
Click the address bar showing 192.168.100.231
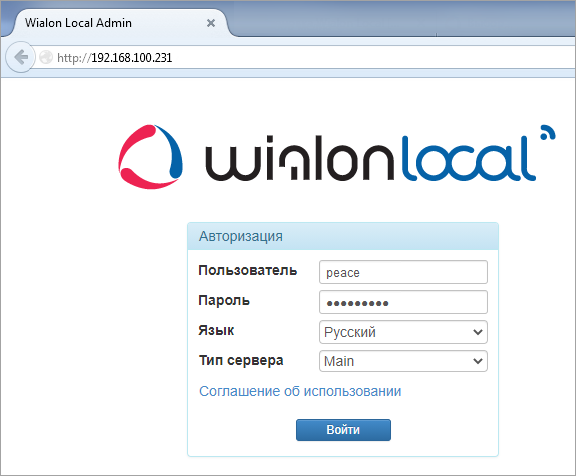point(305,57)
